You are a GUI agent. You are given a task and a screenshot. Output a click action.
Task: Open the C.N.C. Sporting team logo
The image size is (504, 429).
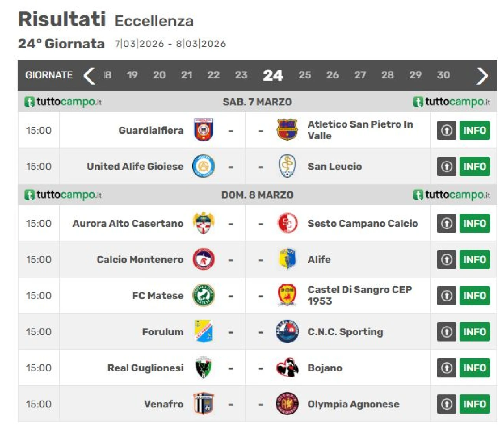tap(287, 332)
